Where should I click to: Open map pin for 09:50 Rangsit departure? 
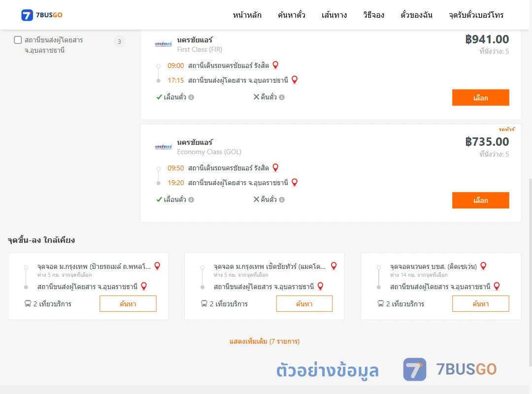pyautogui.click(x=275, y=167)
